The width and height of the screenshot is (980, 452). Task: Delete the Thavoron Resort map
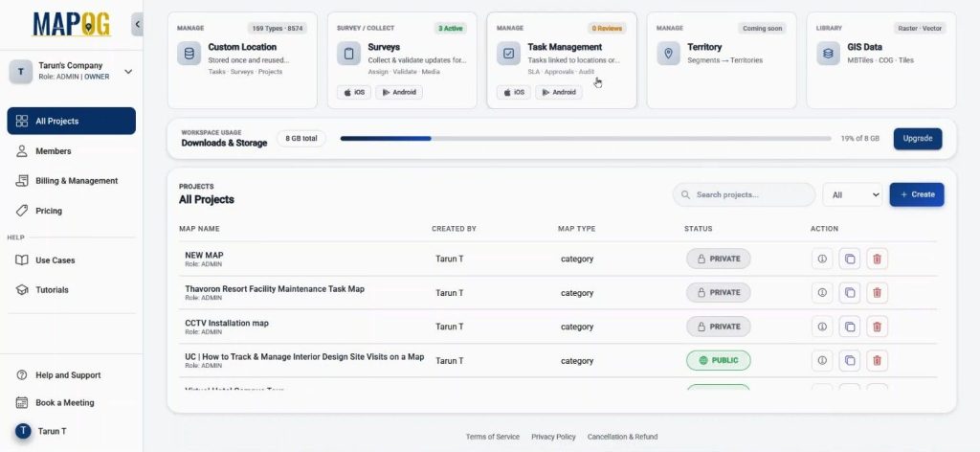[877, 292]
